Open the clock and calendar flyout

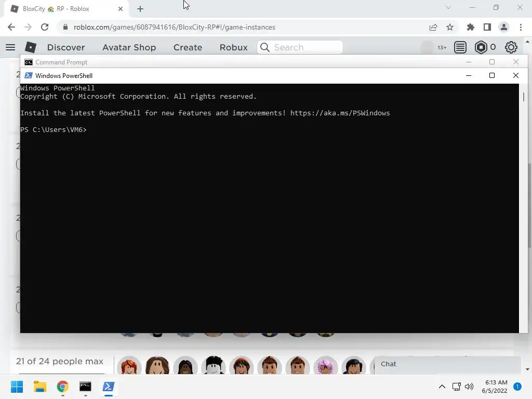tap(495, 387)
